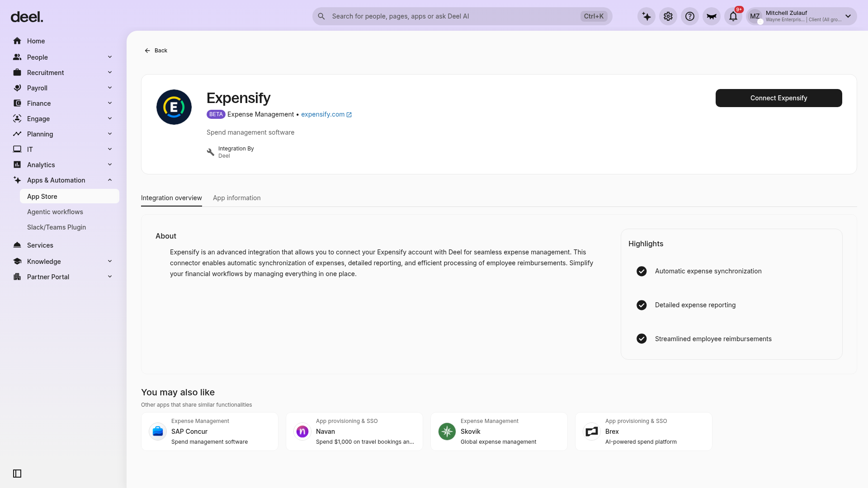Click the MZ profile avatar
Viewport: 868px width, 488px height.
tap(755, 16)
